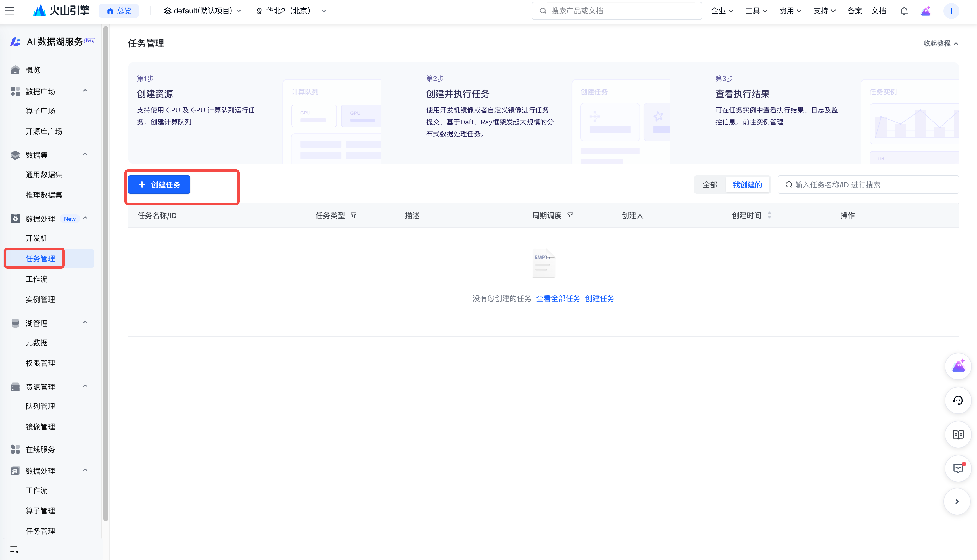This screenshot has width=977, height=560.
Task: Open the default project dropdown
Action: (x=202, y=11)
